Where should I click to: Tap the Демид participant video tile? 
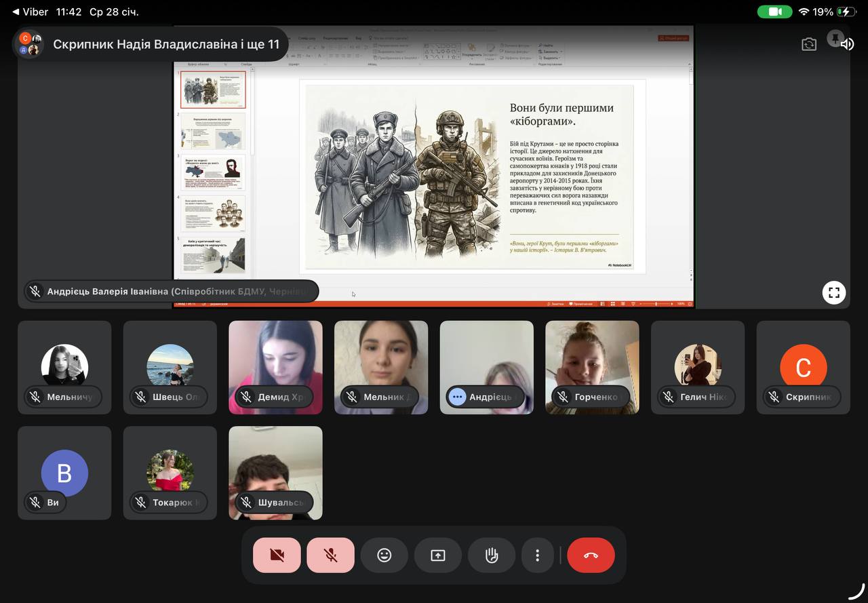click(x=275, y=367)
